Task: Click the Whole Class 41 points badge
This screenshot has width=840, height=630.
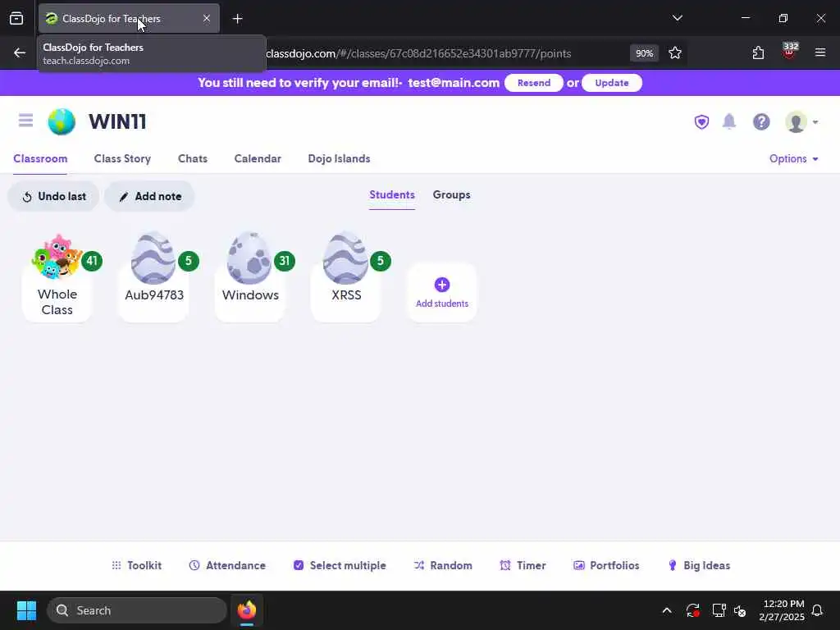Action: pos(92,261)
